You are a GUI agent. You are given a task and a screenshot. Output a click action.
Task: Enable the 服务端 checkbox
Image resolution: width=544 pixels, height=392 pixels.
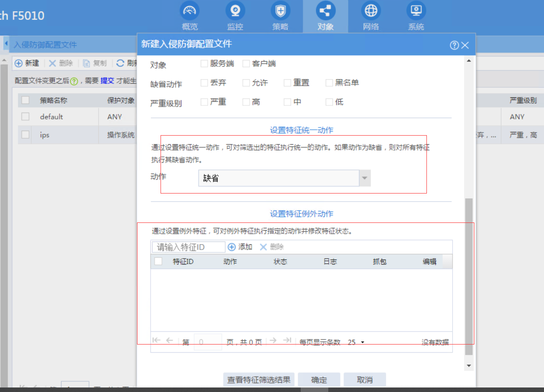[x=204, y=64]
